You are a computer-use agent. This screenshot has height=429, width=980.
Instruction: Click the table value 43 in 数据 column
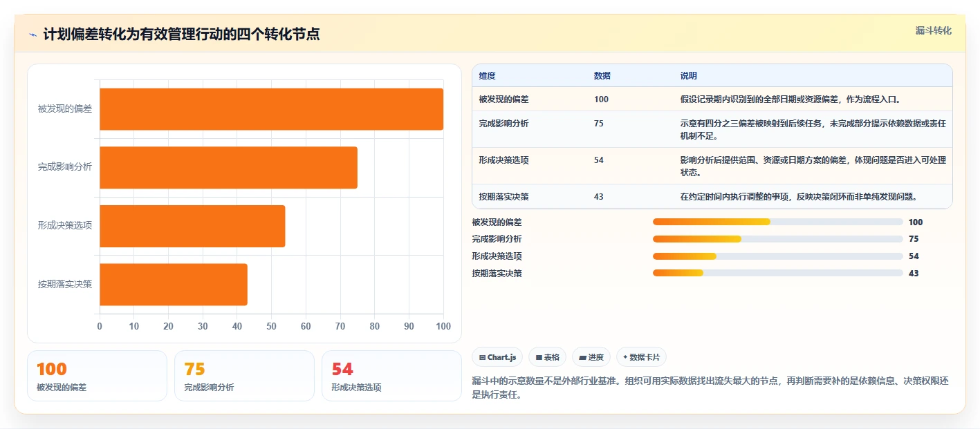(599, 197)
